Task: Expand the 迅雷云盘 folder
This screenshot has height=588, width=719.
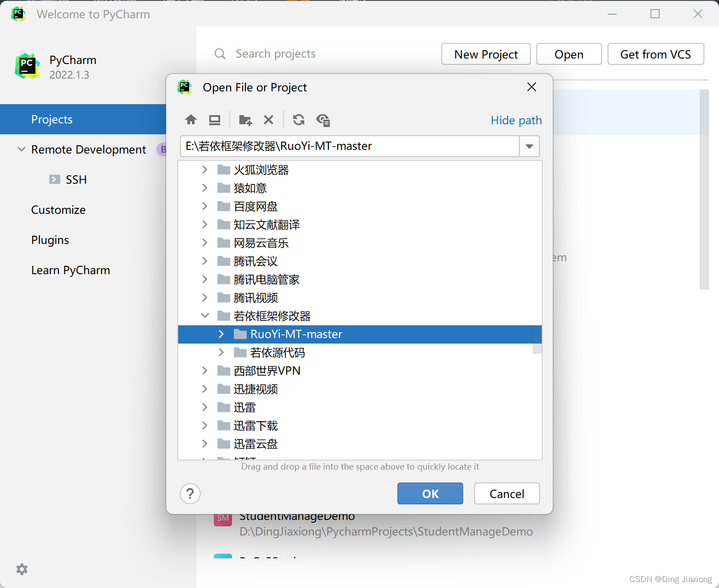Action: pyautogui.click(x=205, y=444)
